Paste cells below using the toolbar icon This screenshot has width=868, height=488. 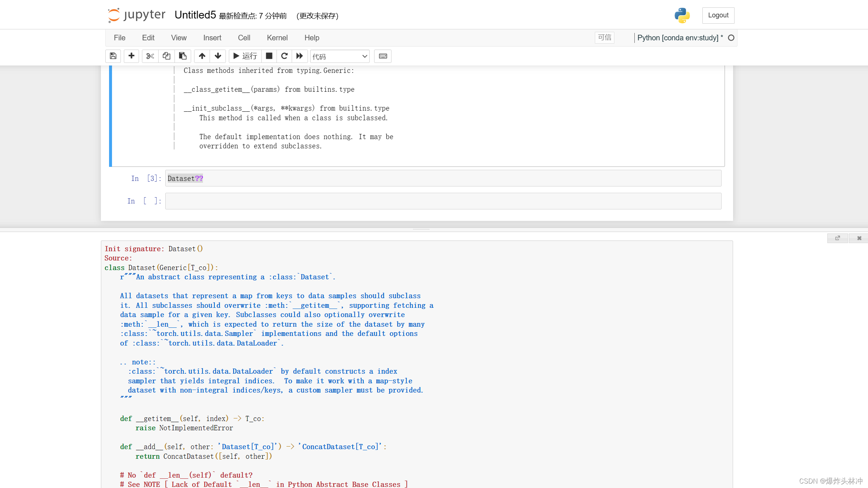point(183,56)
